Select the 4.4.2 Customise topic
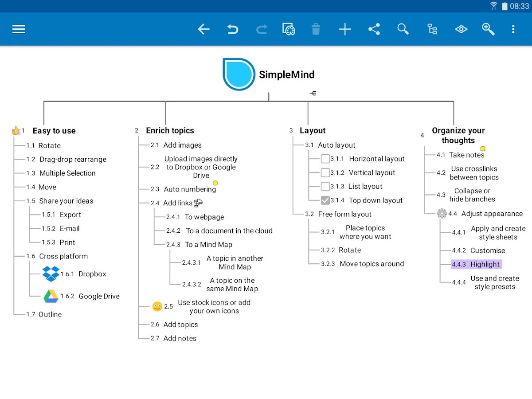 point(488,250)
